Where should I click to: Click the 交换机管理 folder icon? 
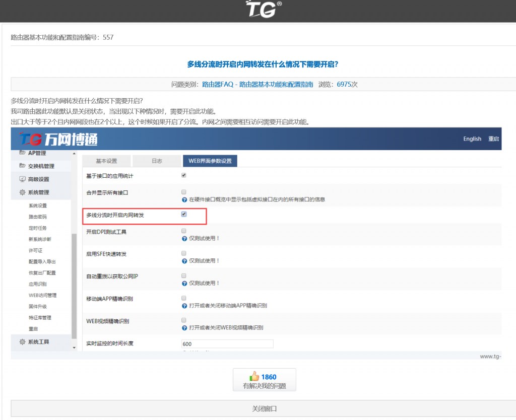pyautogui.click(x=22, y=166)
